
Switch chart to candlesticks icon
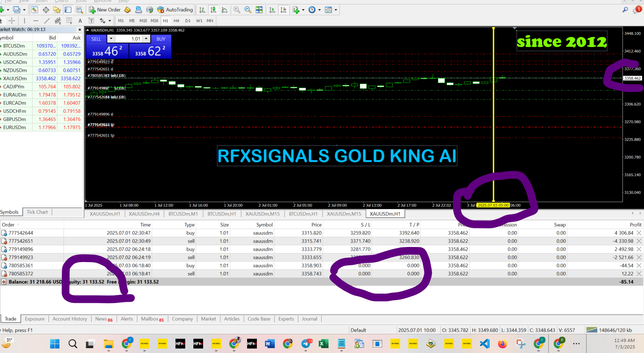[213, 10]
